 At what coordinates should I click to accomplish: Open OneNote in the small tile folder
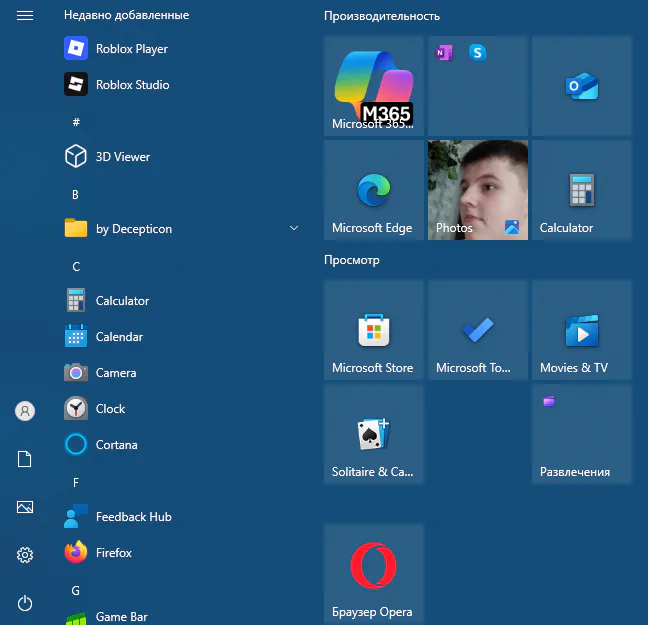pyautogui.click(x=444, y=52)
